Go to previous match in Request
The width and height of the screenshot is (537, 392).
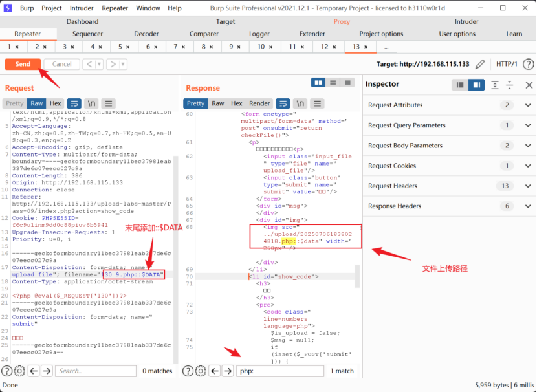34,371
